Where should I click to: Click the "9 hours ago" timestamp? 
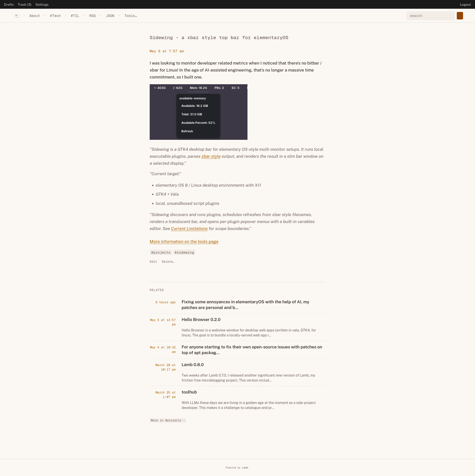(165, 302)
